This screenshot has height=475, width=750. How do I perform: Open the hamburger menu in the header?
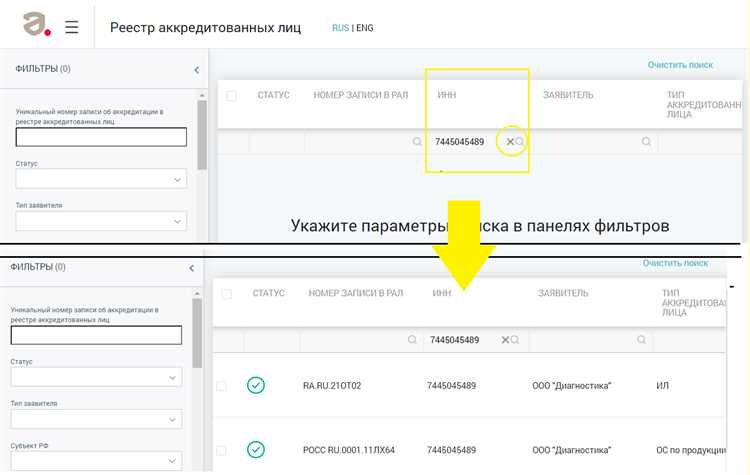pos(72,27)
